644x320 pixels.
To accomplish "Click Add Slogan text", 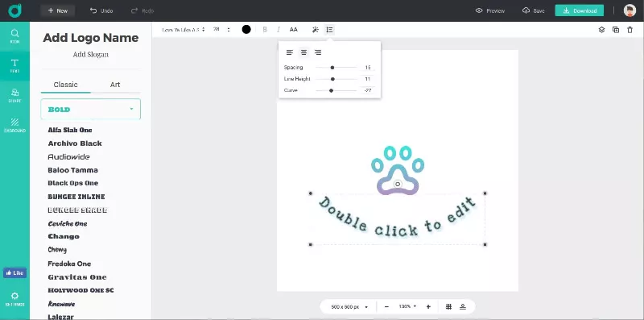I will coord(91,54).
